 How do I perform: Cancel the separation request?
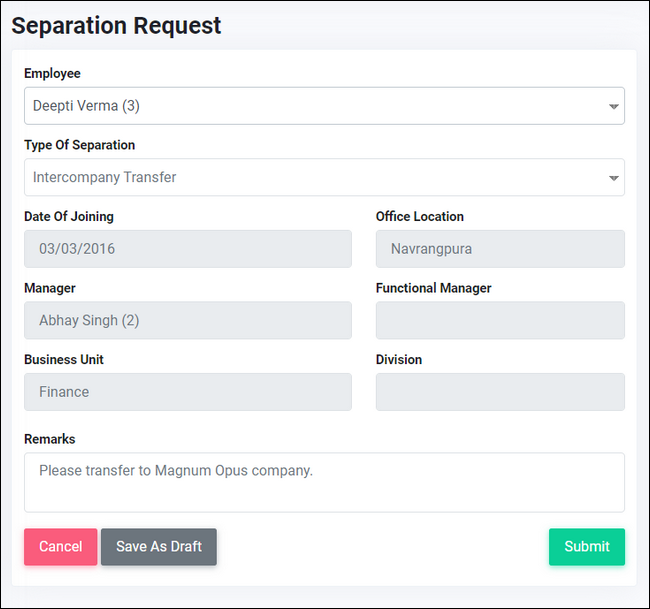click(61, 546)
